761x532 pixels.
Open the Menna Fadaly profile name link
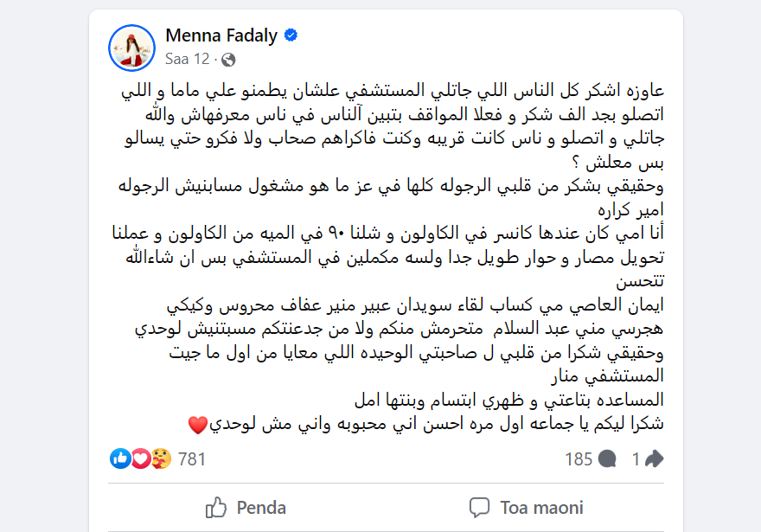(222, 35)
